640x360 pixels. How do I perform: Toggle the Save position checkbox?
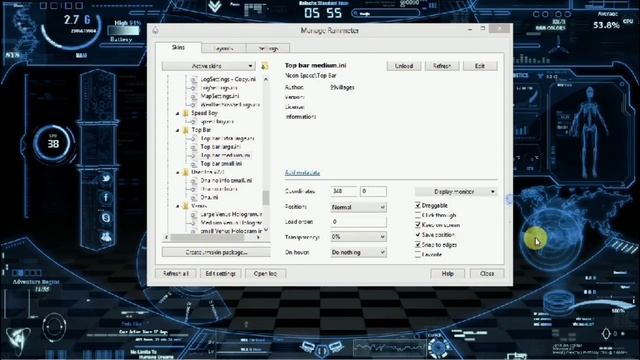[418, 235]
